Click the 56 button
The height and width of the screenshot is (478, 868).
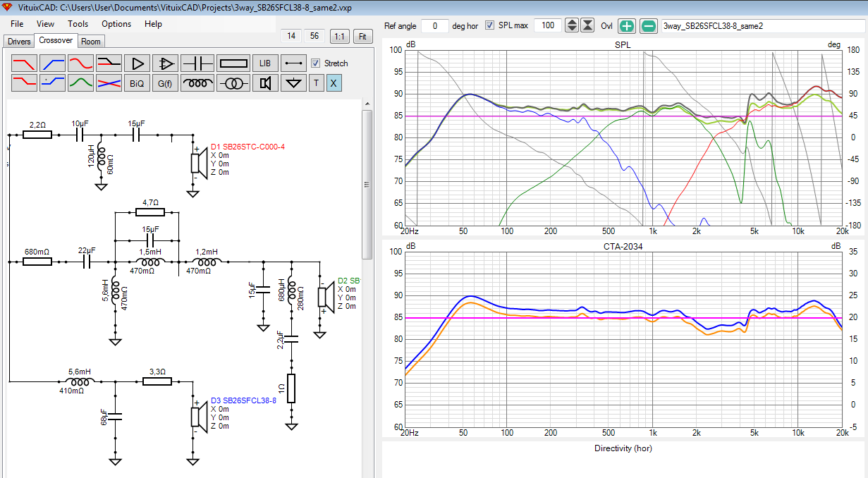(314, 36)
